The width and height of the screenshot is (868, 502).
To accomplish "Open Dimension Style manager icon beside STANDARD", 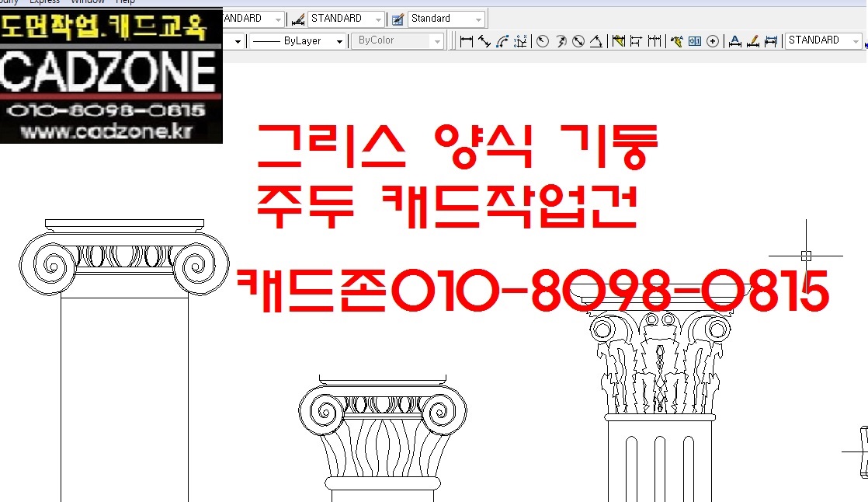I will point(298,20).
